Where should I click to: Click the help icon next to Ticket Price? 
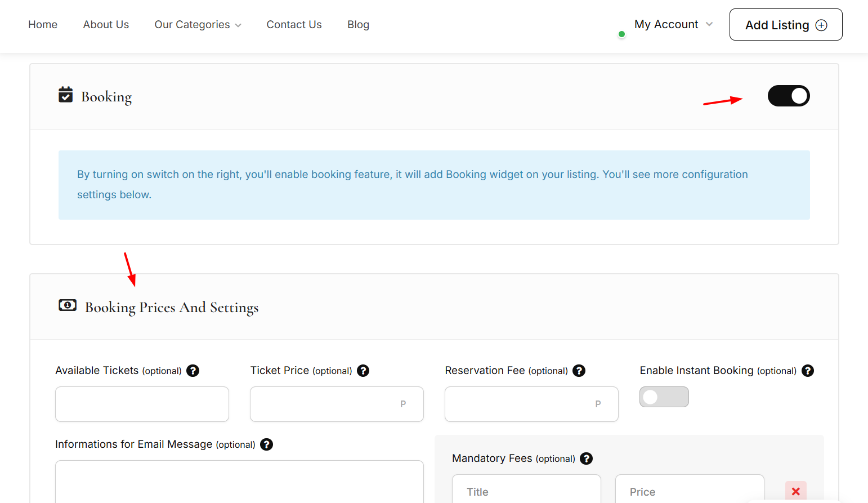[363, 371]
